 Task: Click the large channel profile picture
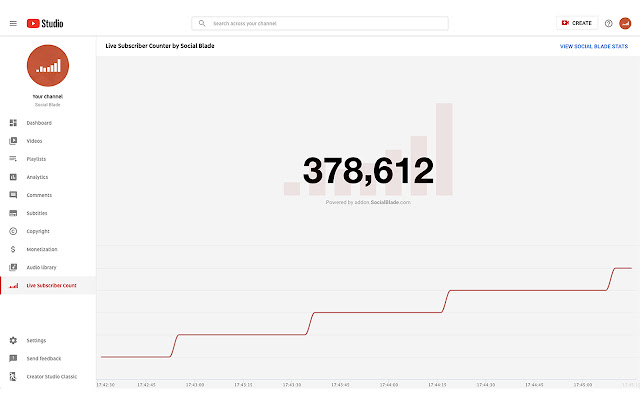point(48,66)
